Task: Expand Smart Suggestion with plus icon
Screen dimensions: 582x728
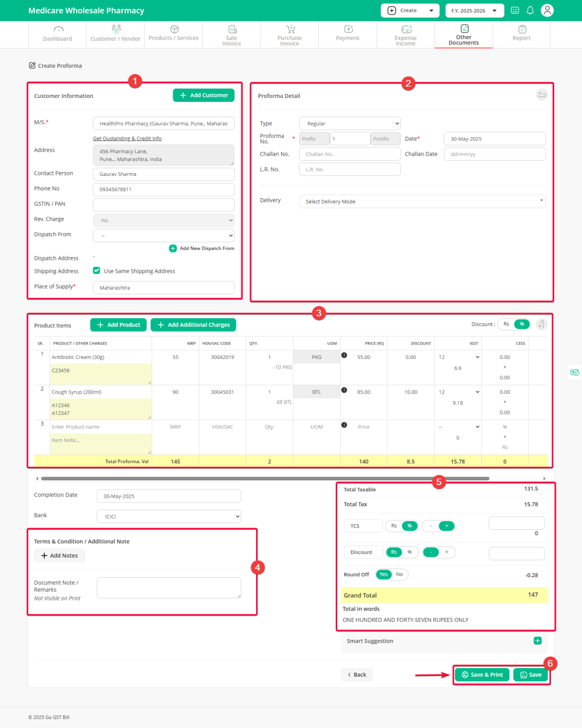Action: click(537, 641)
